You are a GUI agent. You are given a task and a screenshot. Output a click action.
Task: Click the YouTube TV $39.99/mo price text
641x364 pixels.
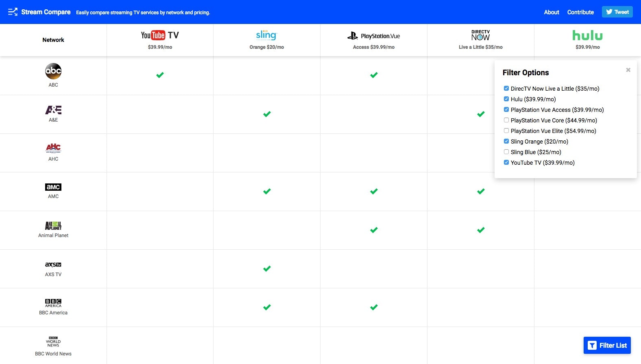pyautogui.click(x=160, y=47)
